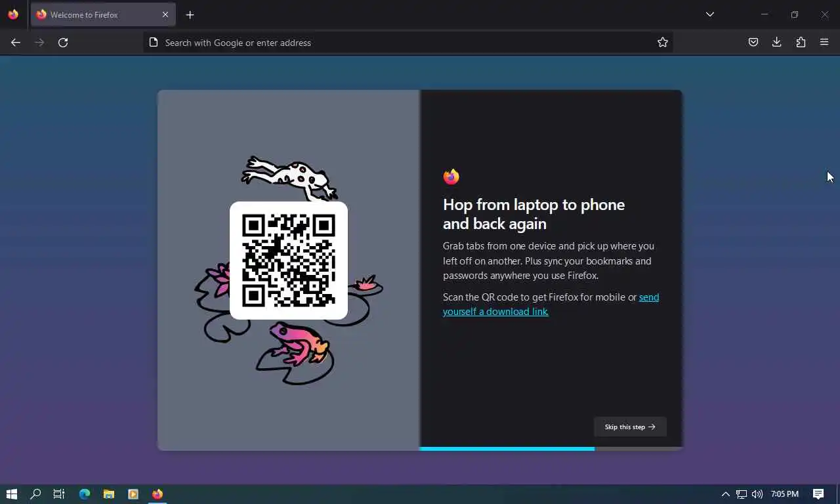This screenshot has width=840, height=504.
Task: Expand the list all tabs chevron
Action: coord(710,14)
